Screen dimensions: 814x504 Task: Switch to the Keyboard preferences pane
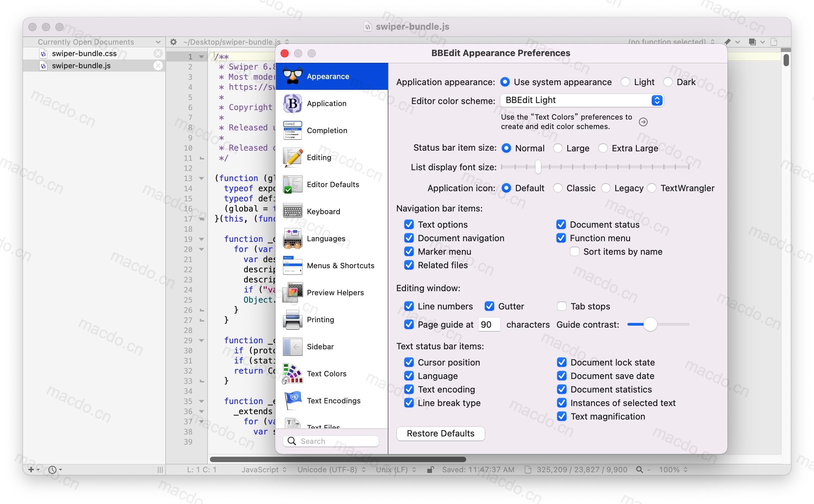(x=332, y=211)
